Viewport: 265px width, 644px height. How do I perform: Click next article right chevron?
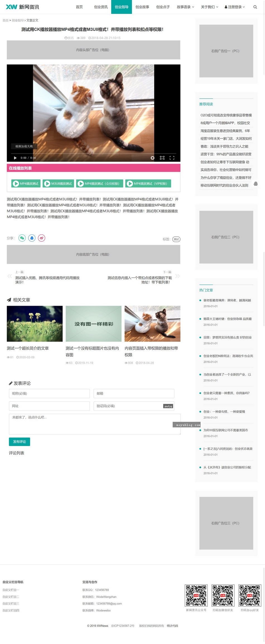(x=177, y=276)
